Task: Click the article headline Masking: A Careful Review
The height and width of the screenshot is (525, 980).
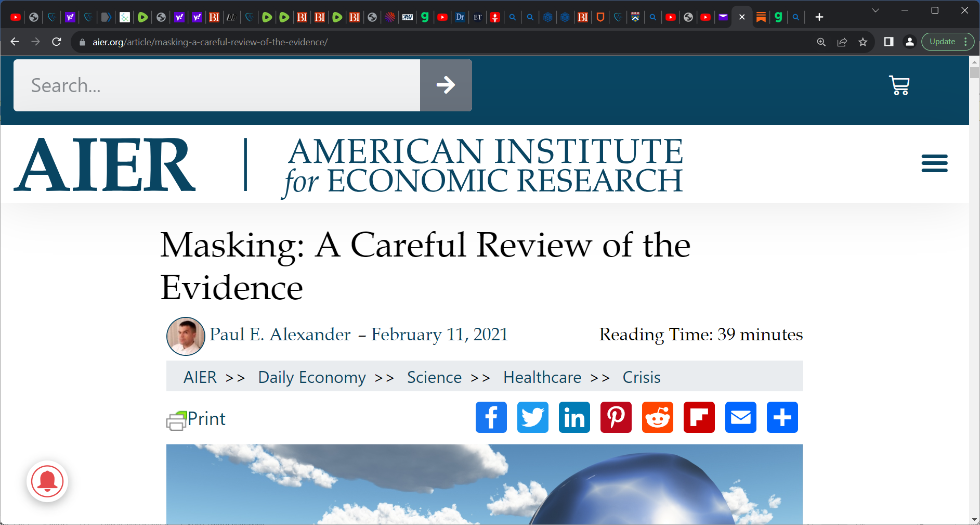Action: point(425,266)
